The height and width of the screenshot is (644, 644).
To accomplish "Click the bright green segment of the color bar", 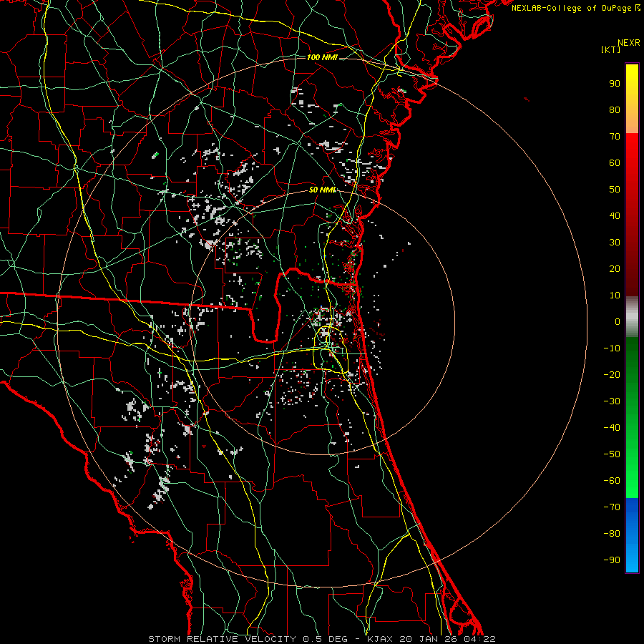I will tap(632, 418).
